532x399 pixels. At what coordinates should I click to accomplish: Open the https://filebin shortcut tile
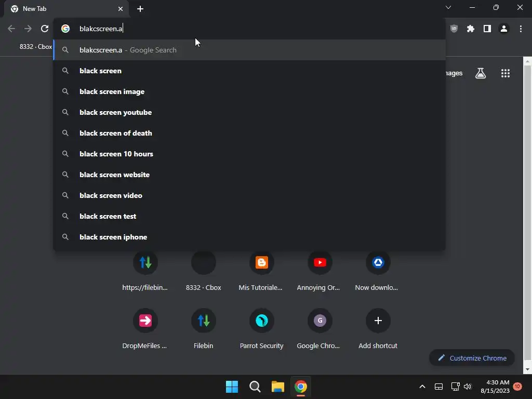click(x=145, y=271)
